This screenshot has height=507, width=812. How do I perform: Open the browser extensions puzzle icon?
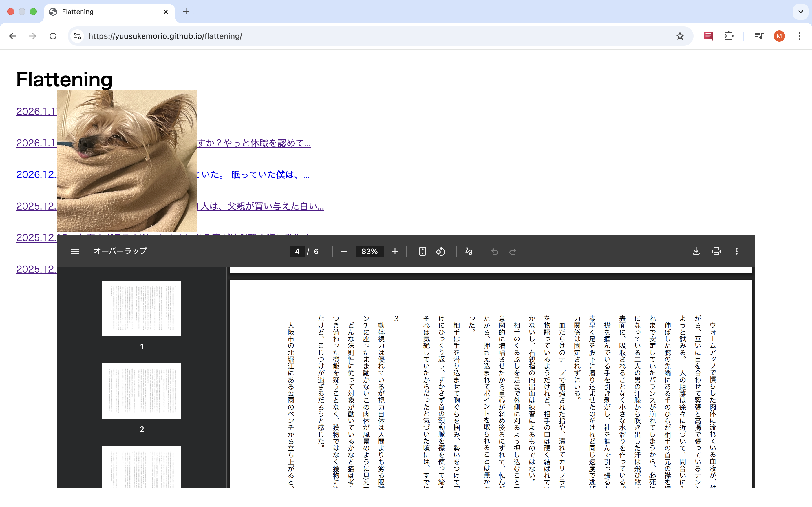(729, 36)
